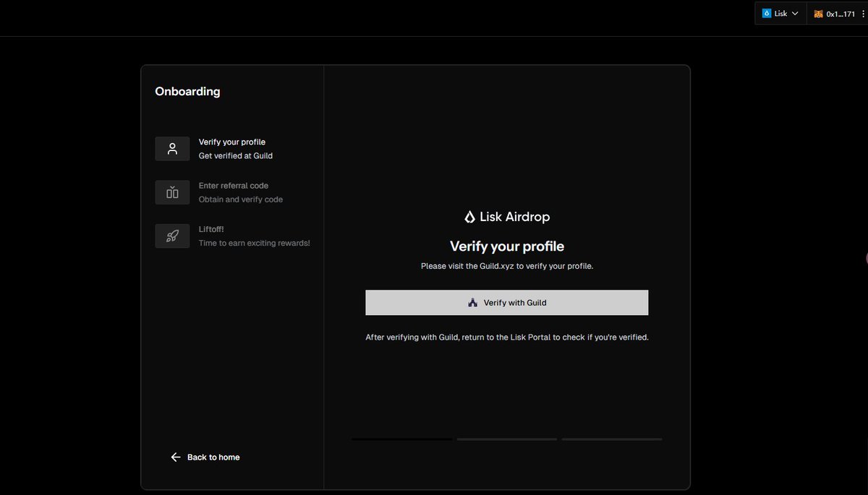Select the Enter referral code step
This screenshot has height=495, width=868.
[234, 192]
